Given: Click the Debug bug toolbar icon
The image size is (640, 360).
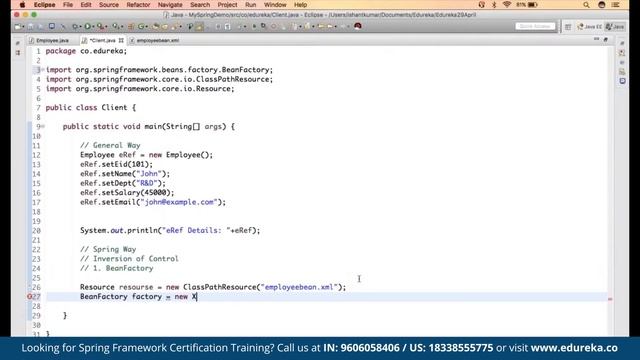Looking at the screenshot, I should click(x=75, y=27).
